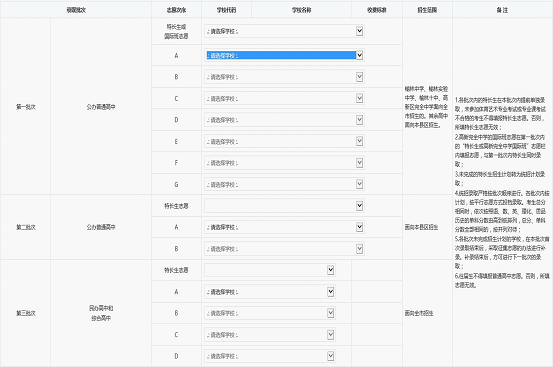Open the school dropdown for 第一批次 choice F
Screen dimensions: 553x367
click(284, 163)
